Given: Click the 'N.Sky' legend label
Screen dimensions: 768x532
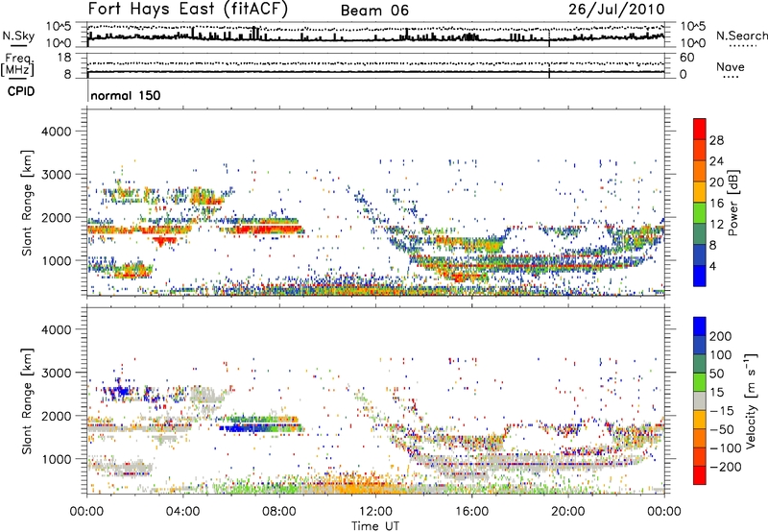Looking at the screenshot, I should [x=18, y=36].
